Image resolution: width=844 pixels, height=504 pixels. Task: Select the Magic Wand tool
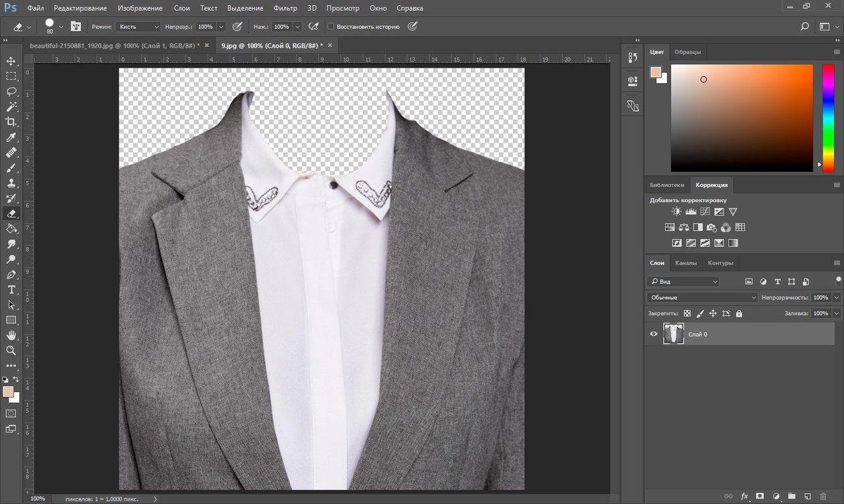coord(11,107)
